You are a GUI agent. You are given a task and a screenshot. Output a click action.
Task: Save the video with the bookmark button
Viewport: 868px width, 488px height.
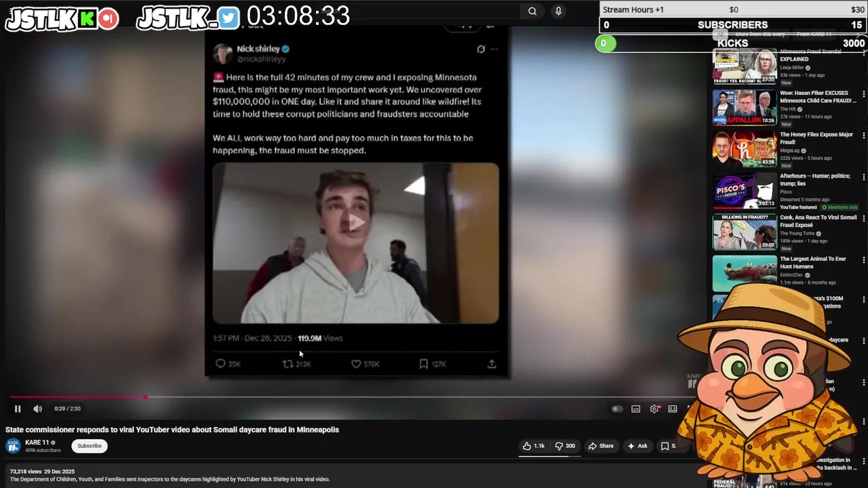tap(668, 446)
